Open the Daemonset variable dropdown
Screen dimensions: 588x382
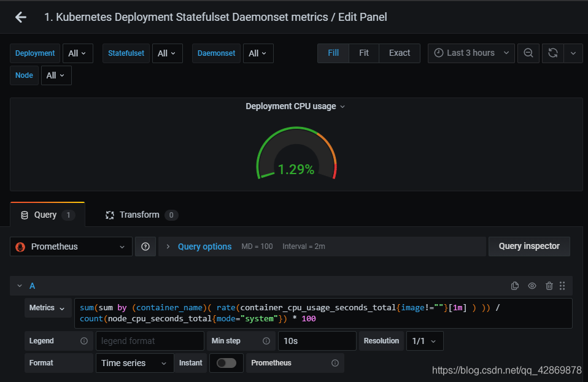tap(258, 53)
